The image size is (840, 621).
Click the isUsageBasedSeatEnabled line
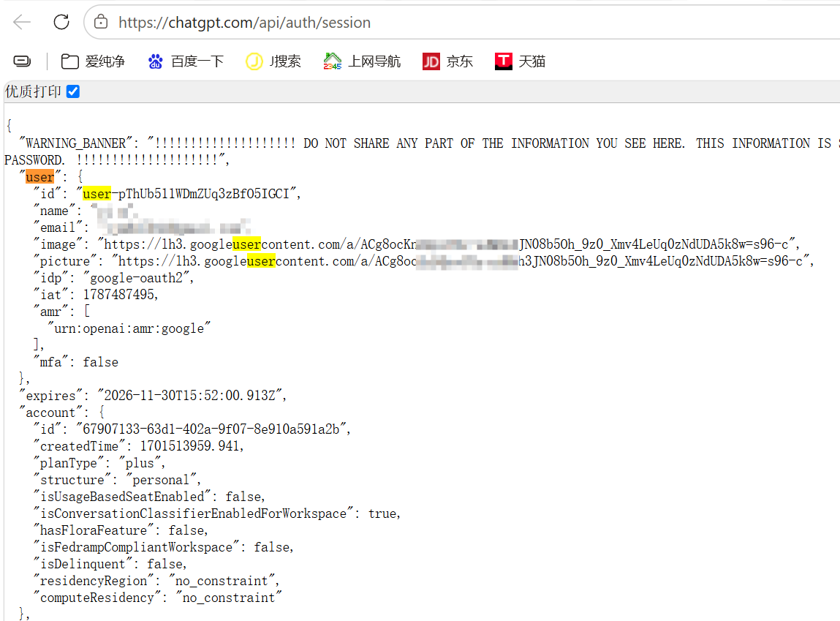149,497
